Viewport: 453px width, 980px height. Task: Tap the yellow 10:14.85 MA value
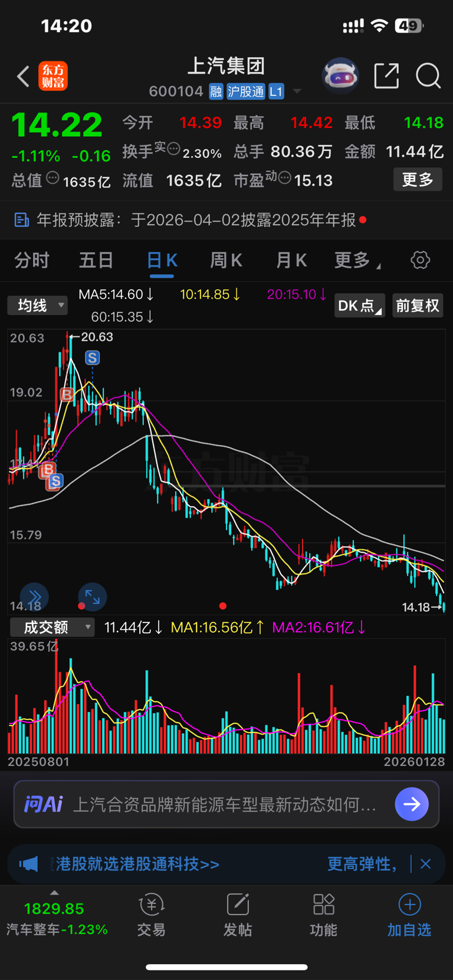point(210,294)
